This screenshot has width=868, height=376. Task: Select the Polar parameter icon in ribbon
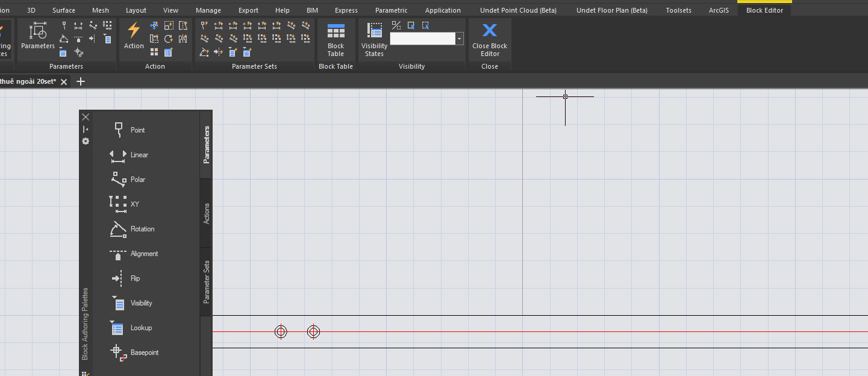[93, 25]
